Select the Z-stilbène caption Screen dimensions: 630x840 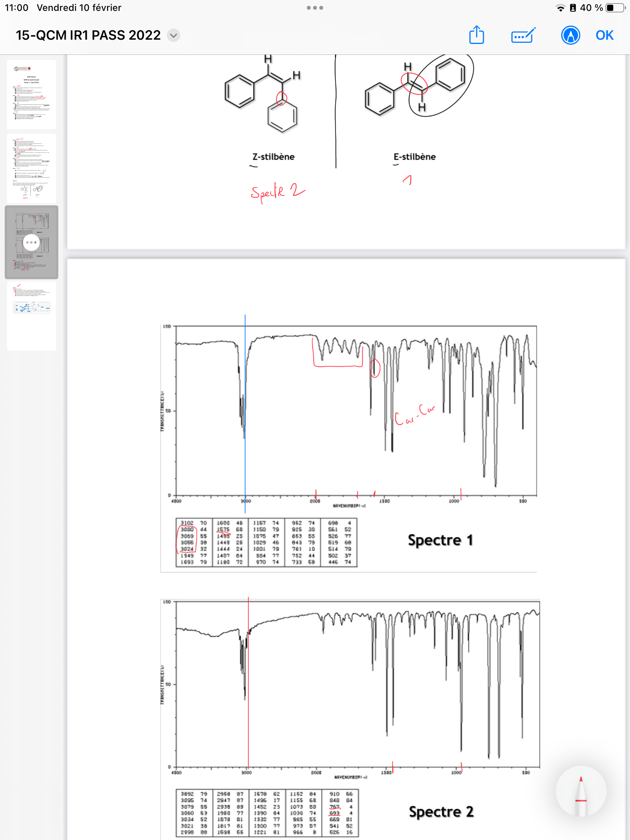273,157
